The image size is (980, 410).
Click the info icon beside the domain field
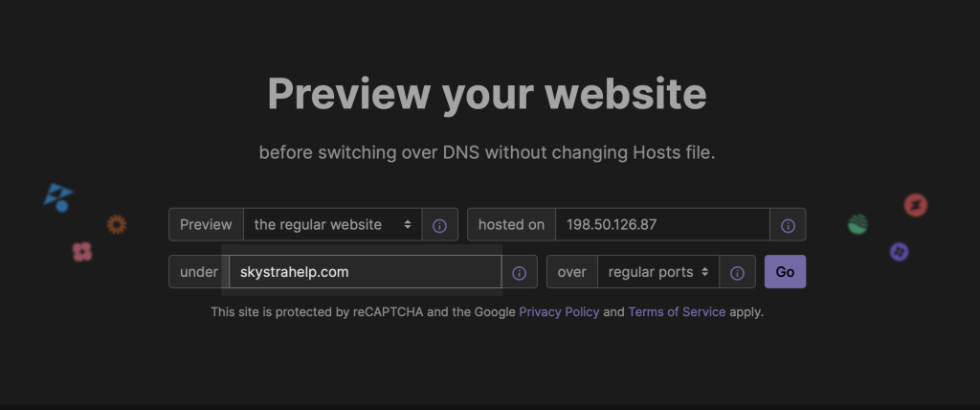tap(520, 272)
